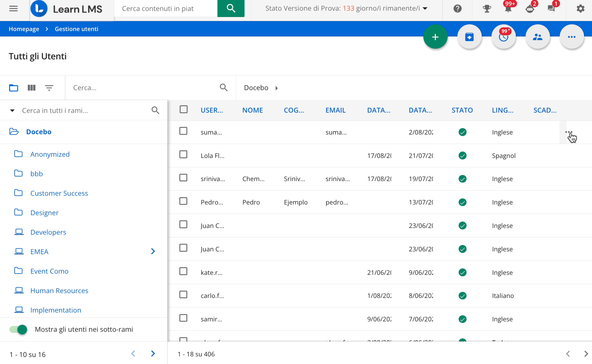
Task: Open the virtual coach robot icon
Action: (530, 9)
